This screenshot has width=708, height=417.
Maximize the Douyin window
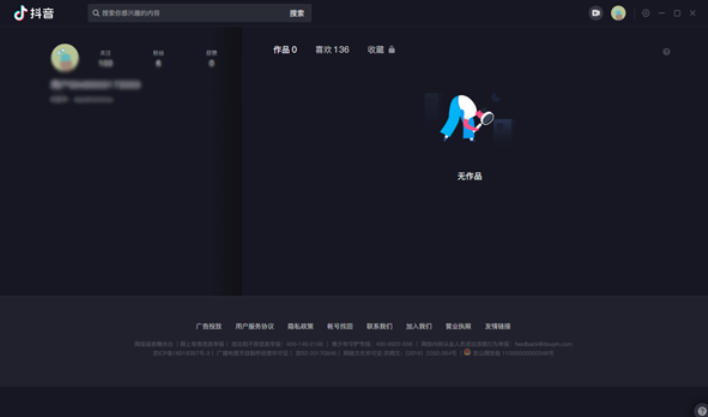[x=677, y=13]
